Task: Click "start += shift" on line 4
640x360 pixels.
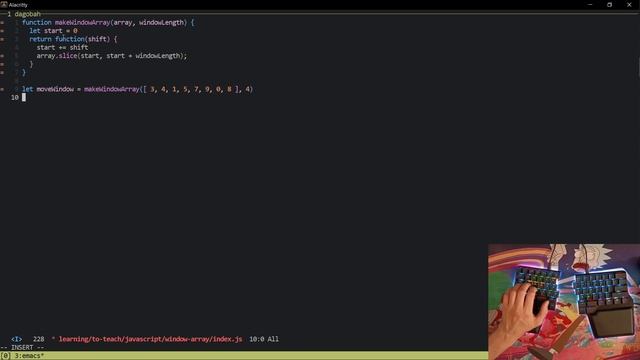Action: [x=62, y=47]
